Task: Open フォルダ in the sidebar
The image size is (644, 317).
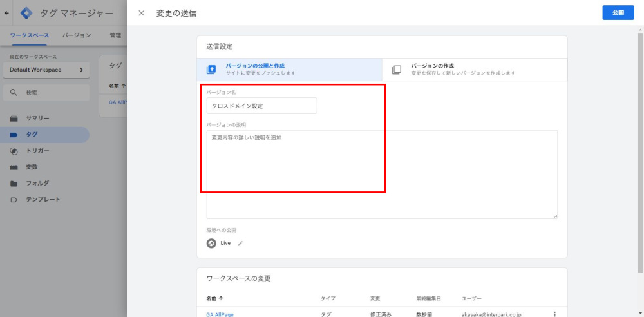Action: pos(37,183)
